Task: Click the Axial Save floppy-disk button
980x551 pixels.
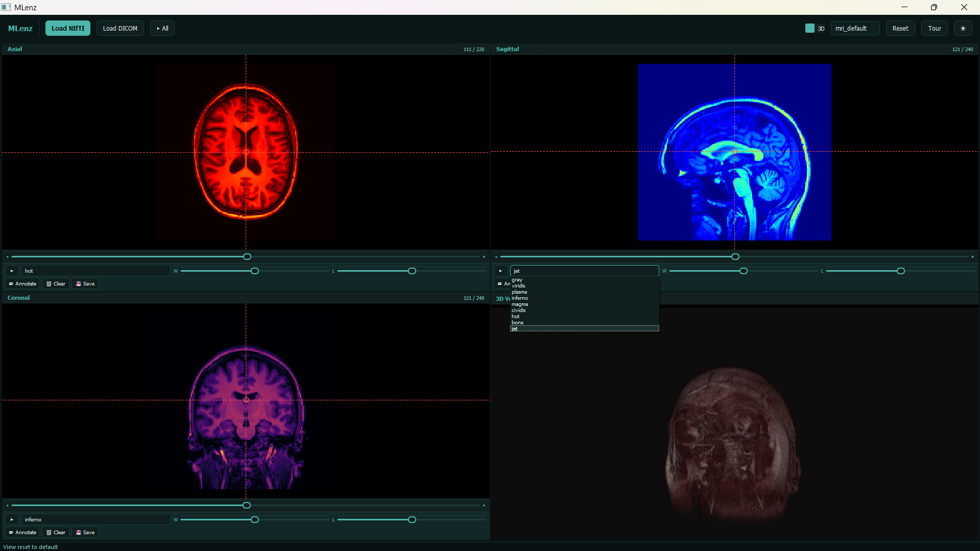Action: point(85,284)
